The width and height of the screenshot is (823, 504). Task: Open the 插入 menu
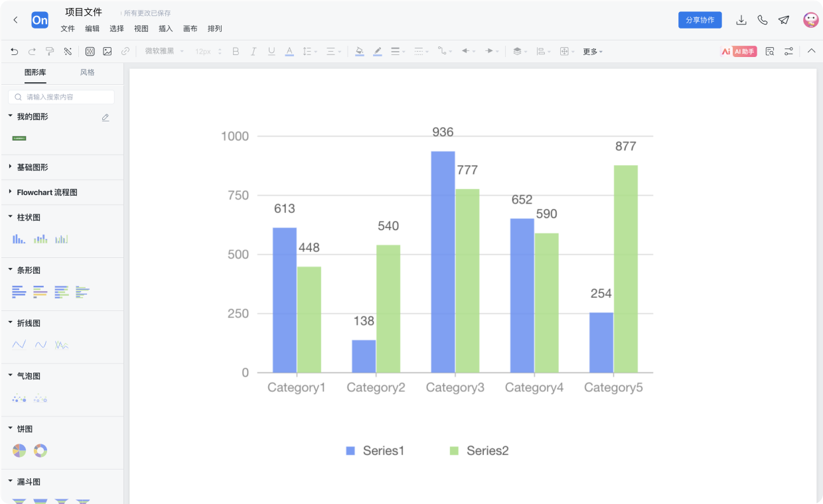coord(165,29)
